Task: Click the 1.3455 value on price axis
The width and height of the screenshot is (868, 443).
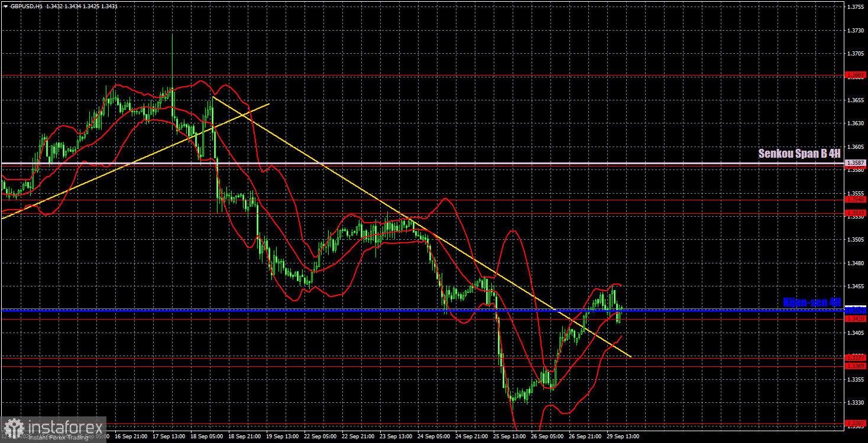Action: (x=856, y=286)
